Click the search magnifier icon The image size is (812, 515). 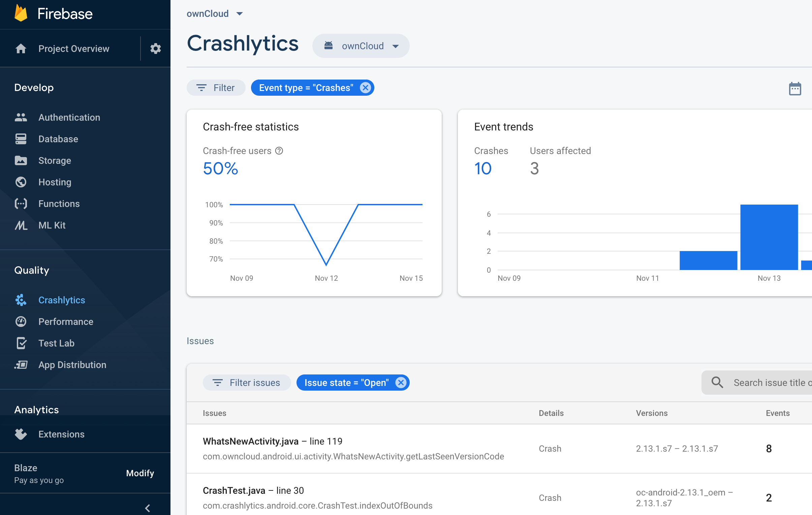coord(717,383)
